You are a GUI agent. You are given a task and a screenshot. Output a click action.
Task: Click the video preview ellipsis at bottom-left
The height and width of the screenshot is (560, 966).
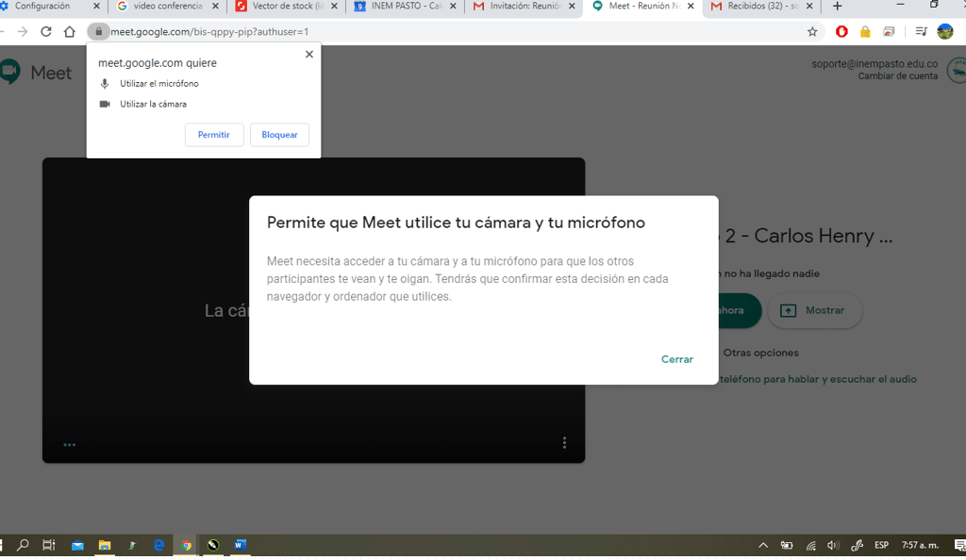(70, 444)
